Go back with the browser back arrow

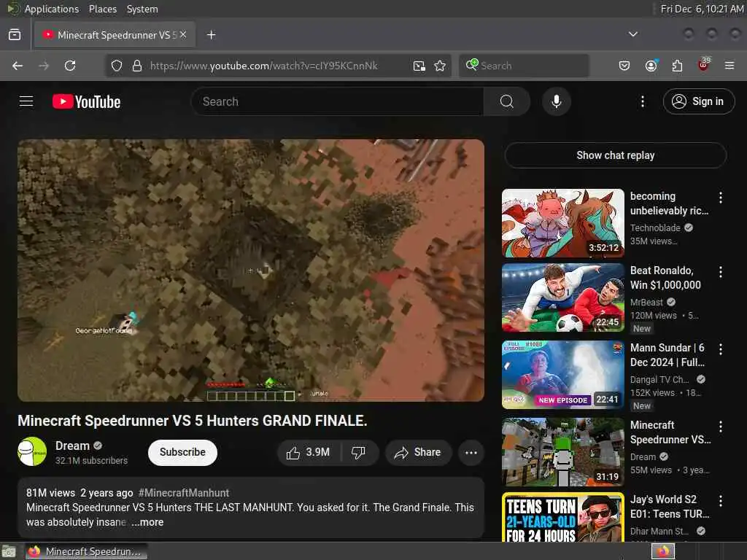18,66
